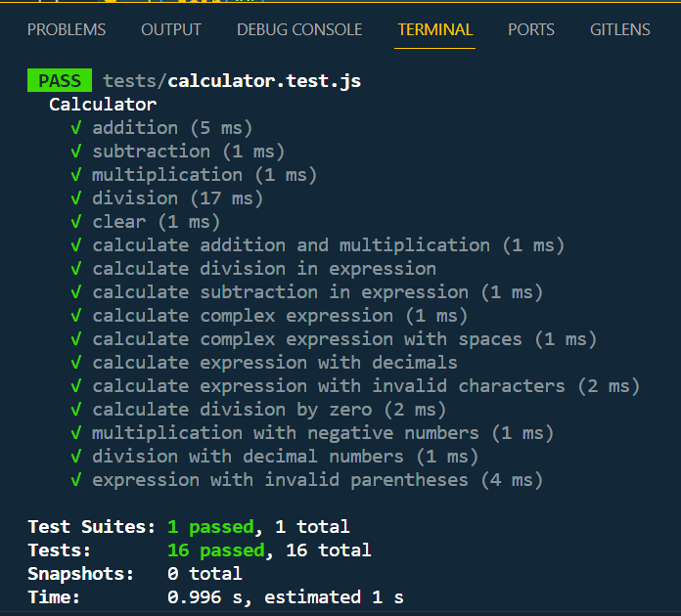This screenshot has height=616, width=681.
Task: Click 'calculate expression with invalid characters' line
Action: pyautogui.click(x=366, y=386)
